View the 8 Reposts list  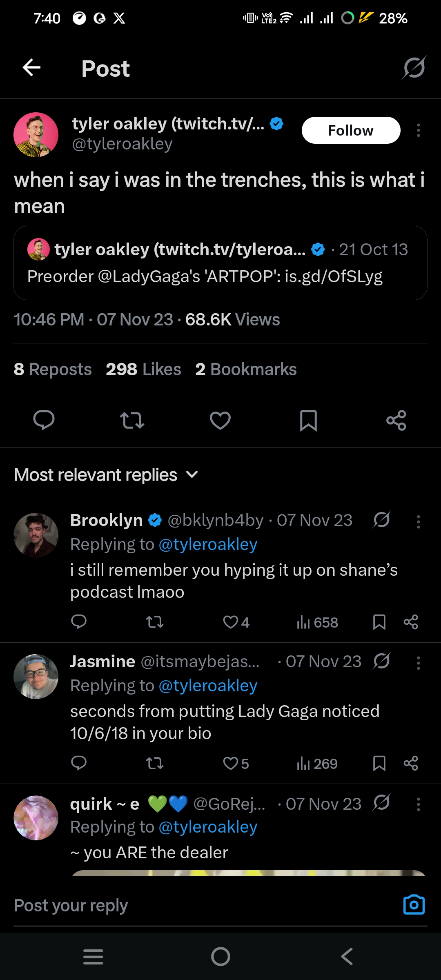point(53,370)
